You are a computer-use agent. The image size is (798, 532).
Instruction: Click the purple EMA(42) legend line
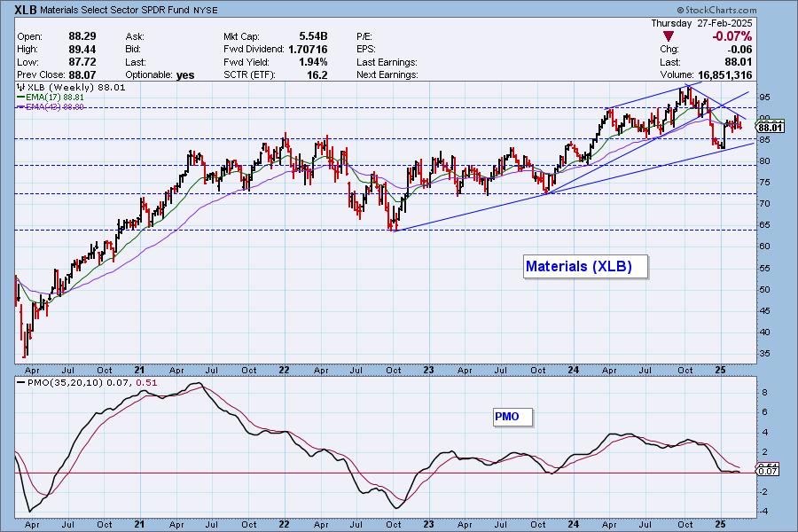tap(21, 107)
